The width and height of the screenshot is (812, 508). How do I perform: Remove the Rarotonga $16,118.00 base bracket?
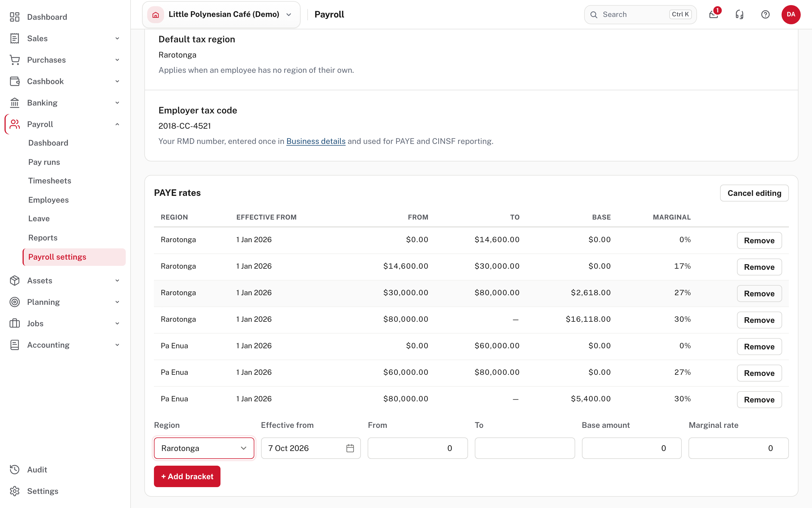pos(759,320)
